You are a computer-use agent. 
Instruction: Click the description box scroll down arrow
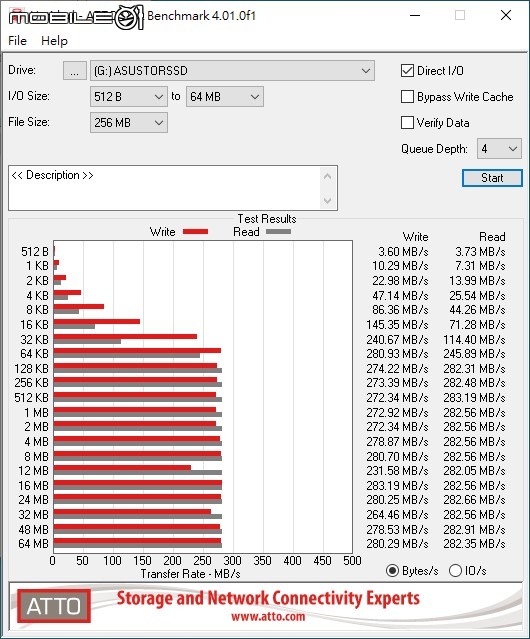(328, 201)
